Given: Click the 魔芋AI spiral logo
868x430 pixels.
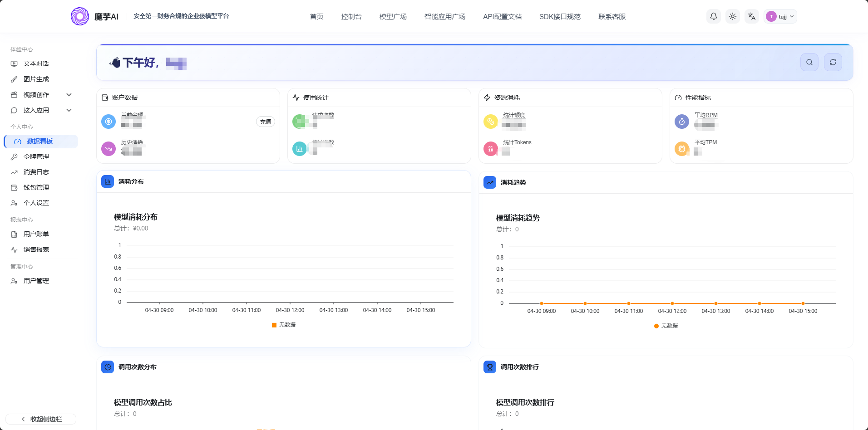Looking at the screenshot, I should pos(80,16).
